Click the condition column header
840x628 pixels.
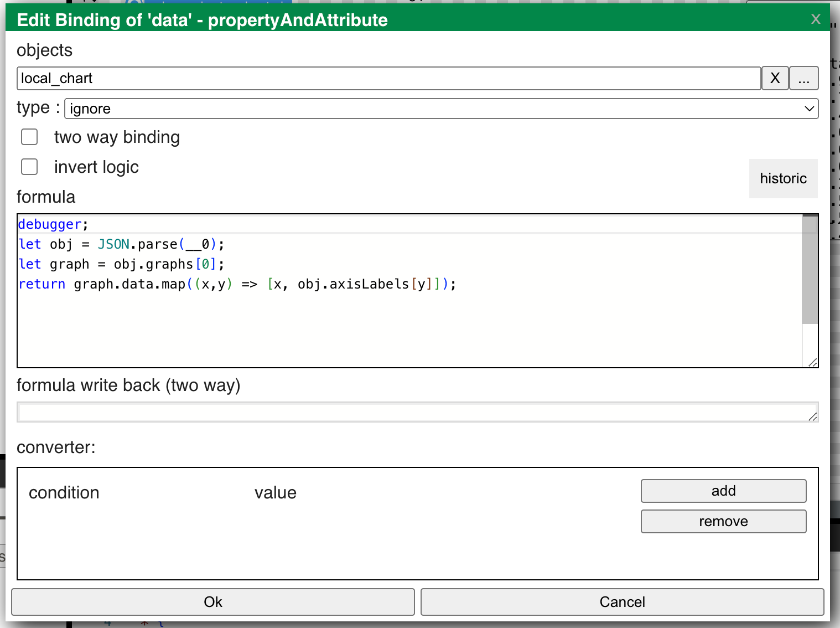pyautogui.click(x=64, y=492)
